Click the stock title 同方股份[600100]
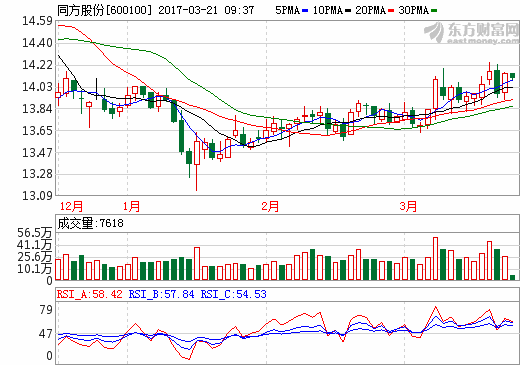Image resolution: width=520 pixels, height=365 pixels. coord(104,10)
